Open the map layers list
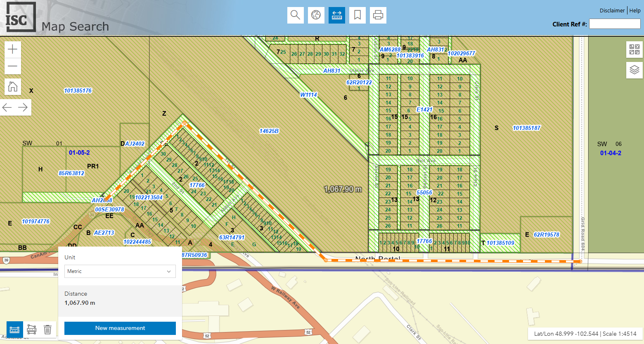This screenshot has width=644, height=344. pos(635,70)
